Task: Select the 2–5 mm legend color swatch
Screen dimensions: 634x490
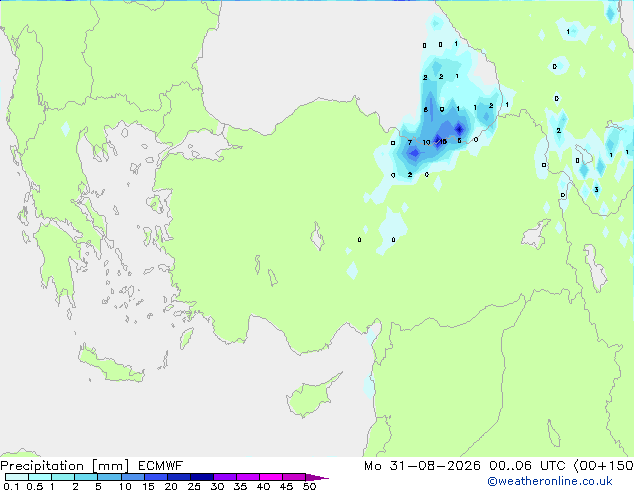Action: pyautogui.click(x=86, y=477)
